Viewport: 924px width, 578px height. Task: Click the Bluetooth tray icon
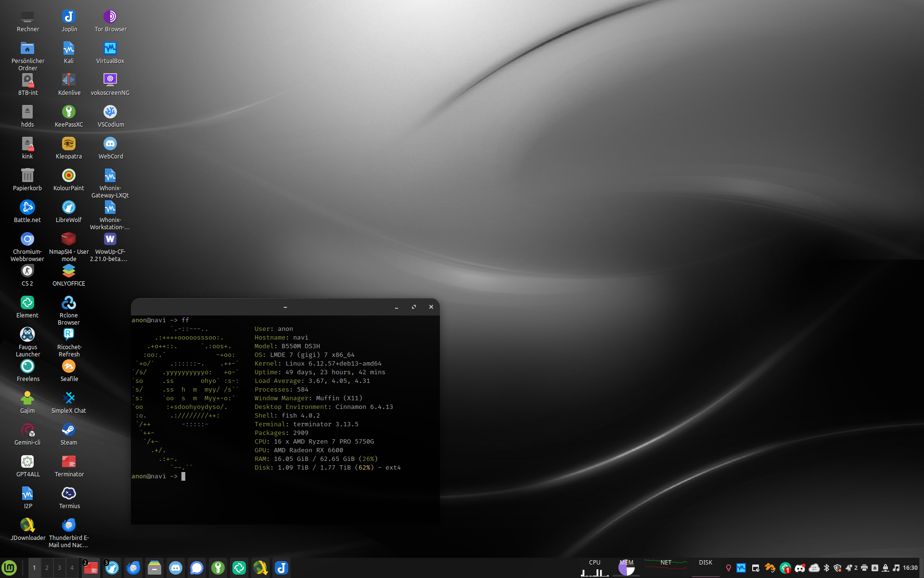click(826, 568)
